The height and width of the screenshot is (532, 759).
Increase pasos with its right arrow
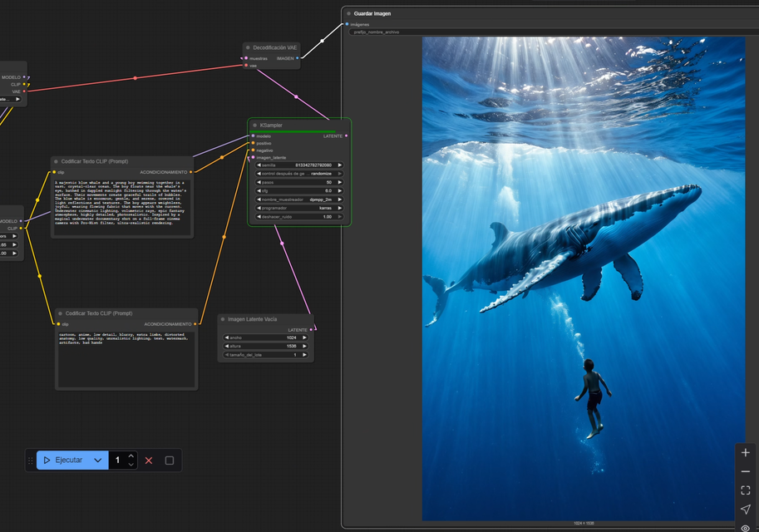(340, 183)
